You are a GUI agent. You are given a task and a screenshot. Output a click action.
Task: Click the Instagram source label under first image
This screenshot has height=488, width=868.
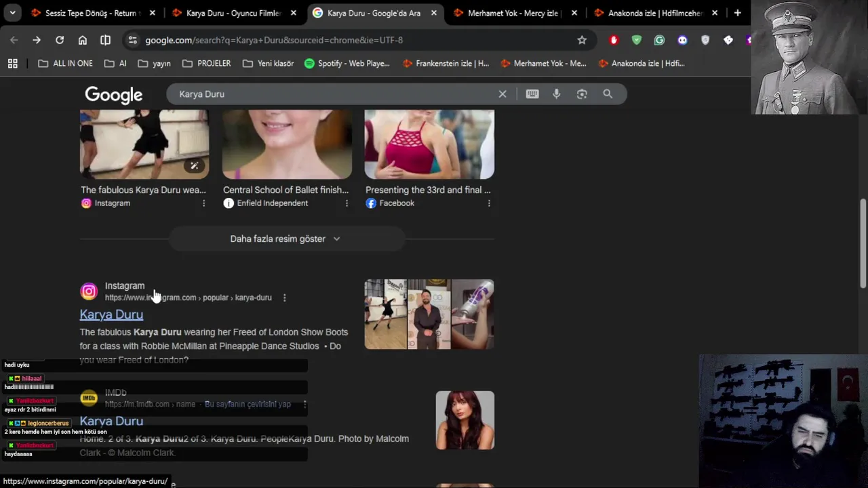(112, 203)
